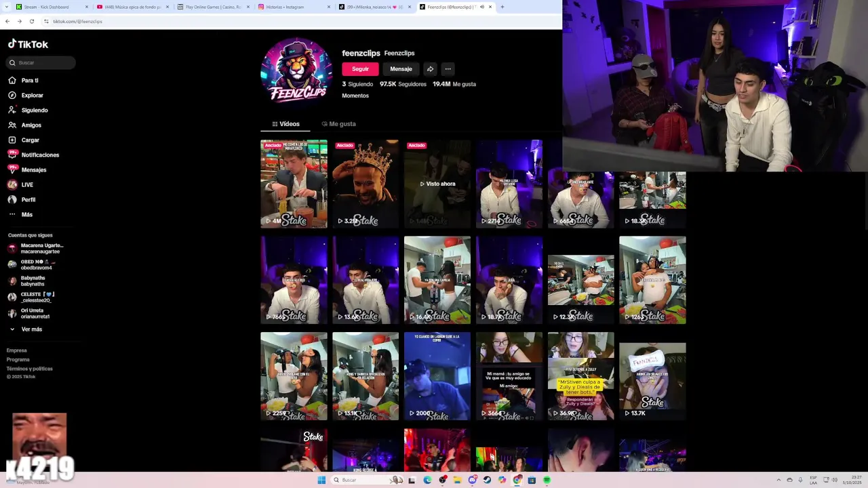This screenshot has width=868, height=488.
Task: Switch to Stream - Kick Dashboard tab
Action: coord(53,7)
